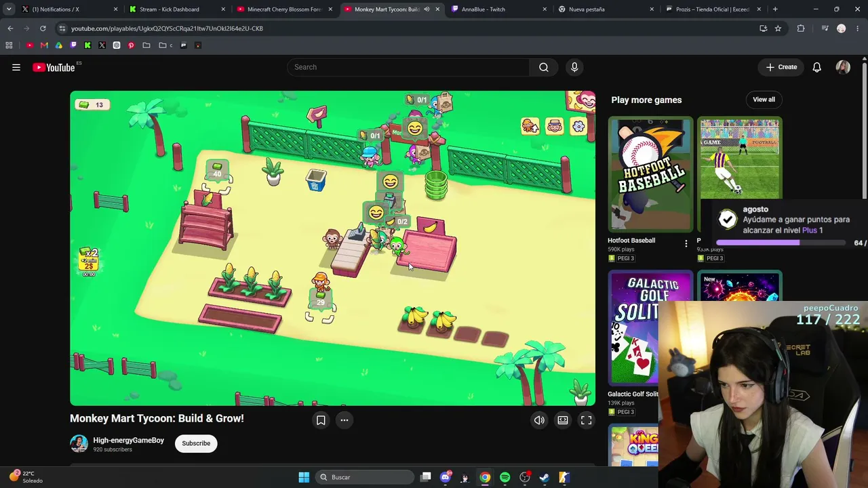Click the address bar URL
Viewport: 868px width, 488px height.
pos(167,28)
